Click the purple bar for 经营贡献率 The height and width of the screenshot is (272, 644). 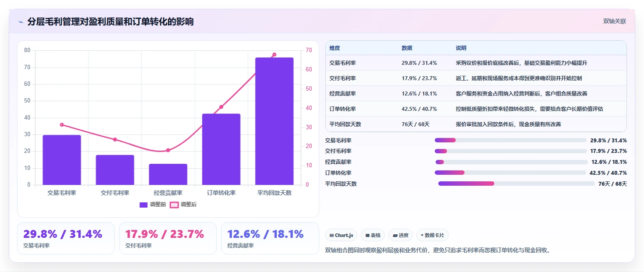168,174
